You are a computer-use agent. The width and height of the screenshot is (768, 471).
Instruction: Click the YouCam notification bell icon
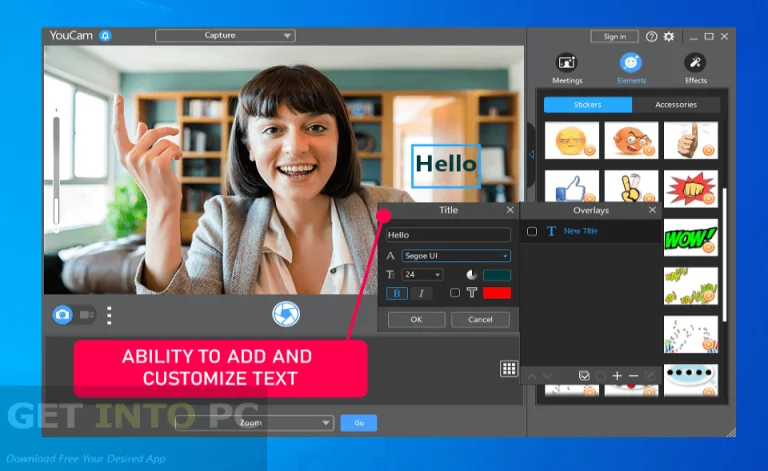105,36
